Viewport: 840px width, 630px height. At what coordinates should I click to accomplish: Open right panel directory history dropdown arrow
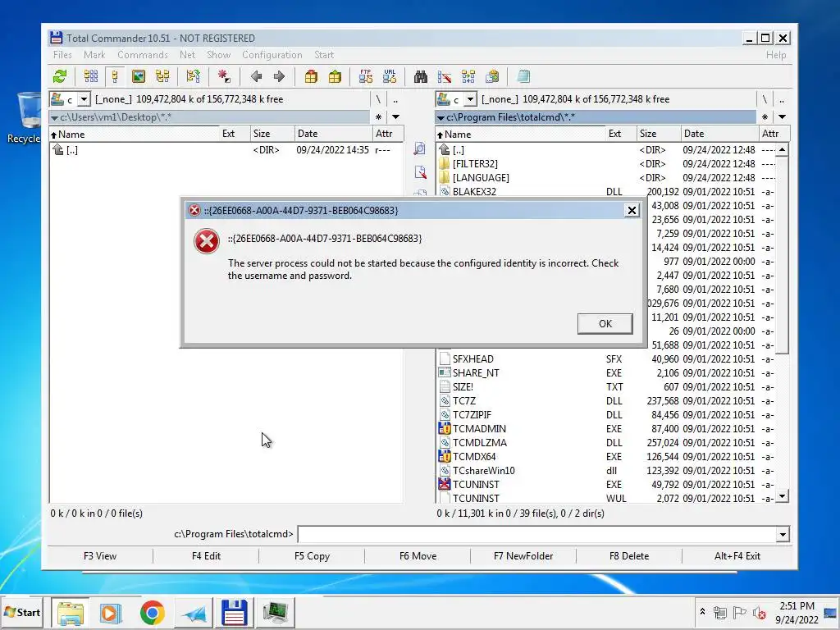point(782,116)
